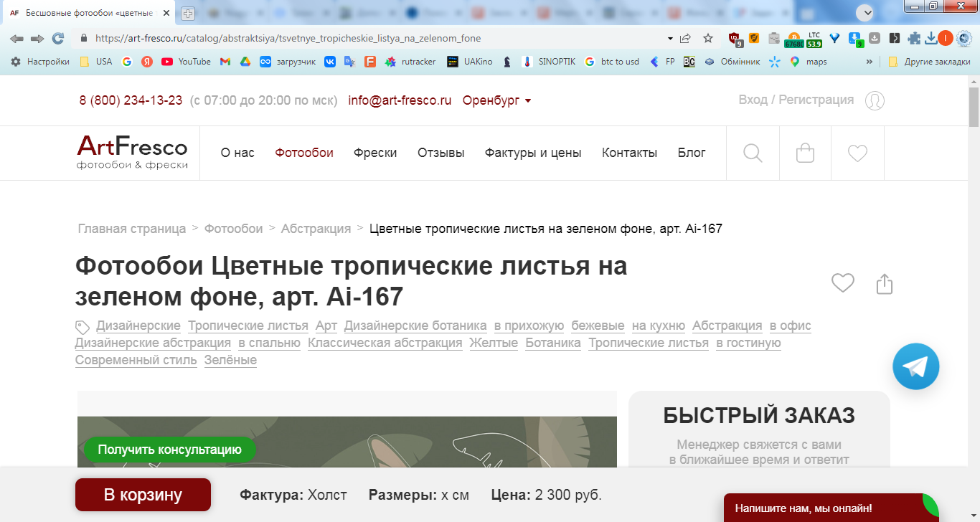Screen dimensions: 980x522
Task: Click the Вход / Регистрация link
Action: [796, 100]
